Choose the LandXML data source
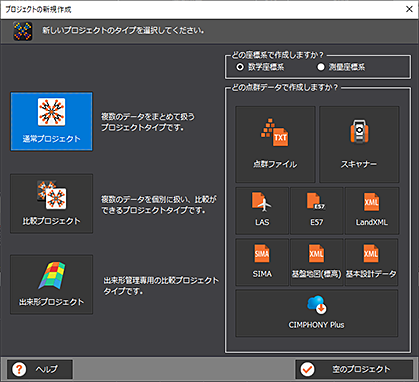This screenshot has width=419, height=382. click(372, 211)
